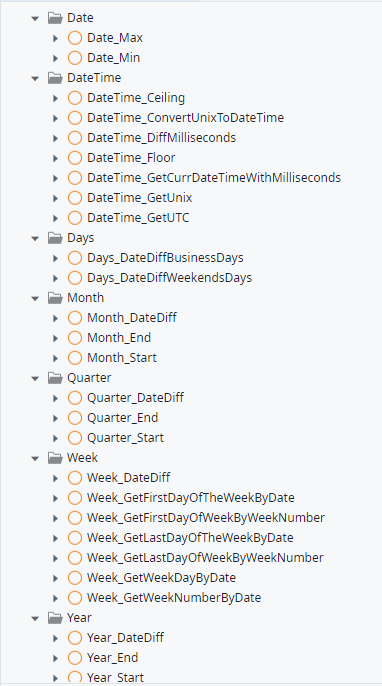
Task: Click the orange icon beside Quarter_End
Action: pyautogui.click(x=75, y=418)
